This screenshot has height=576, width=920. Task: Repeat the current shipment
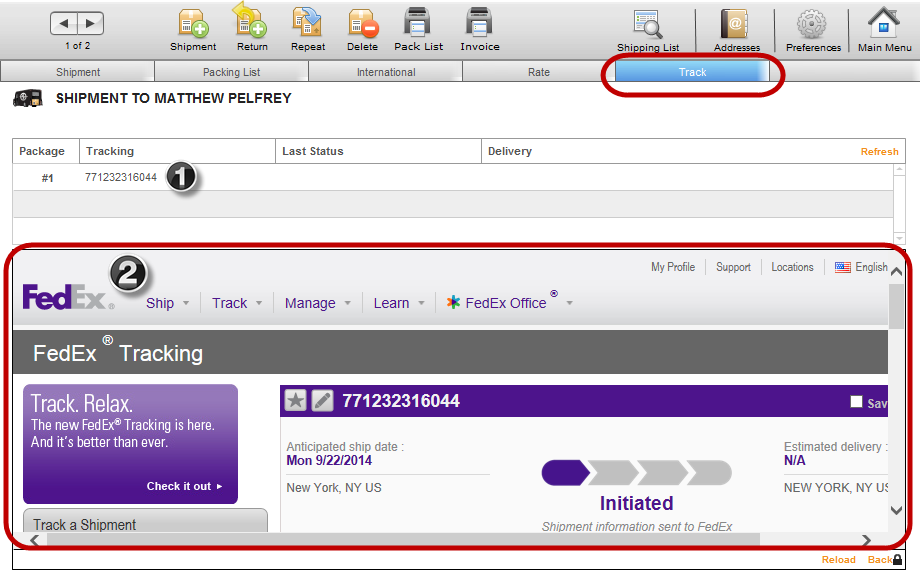point(307,30)
